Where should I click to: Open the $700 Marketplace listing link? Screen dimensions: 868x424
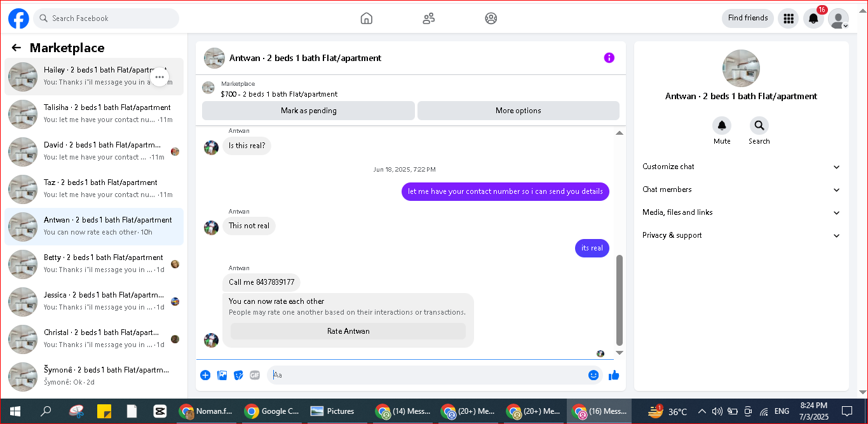point(279,94)
